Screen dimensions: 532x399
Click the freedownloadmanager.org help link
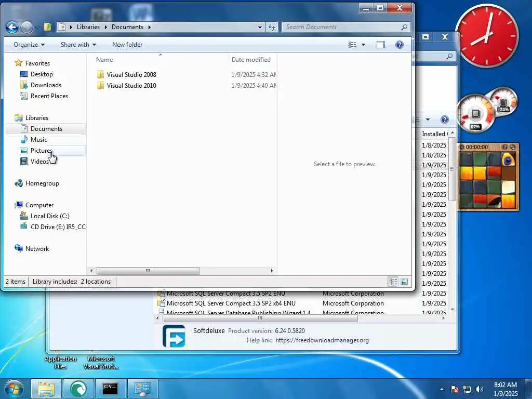[x=322, y=340]
